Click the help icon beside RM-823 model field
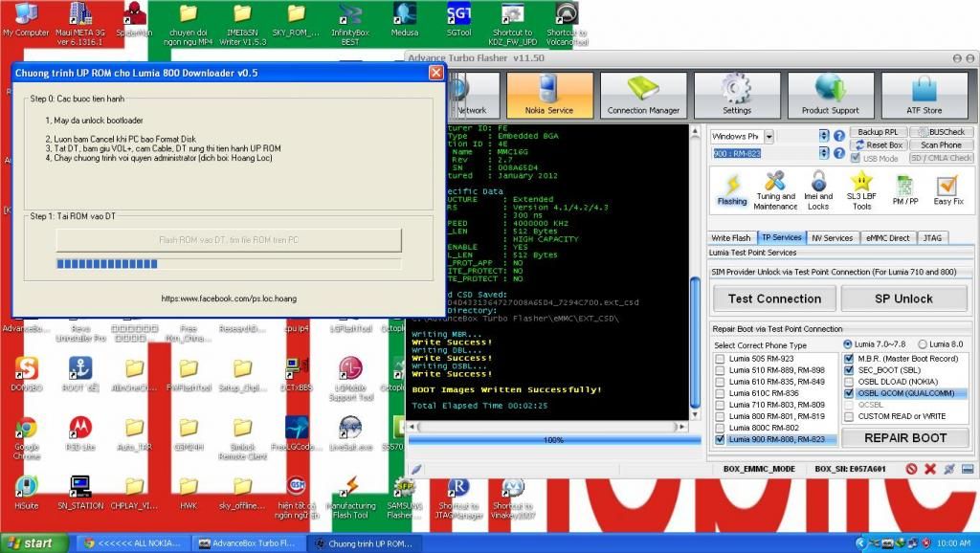 (839, 153)
